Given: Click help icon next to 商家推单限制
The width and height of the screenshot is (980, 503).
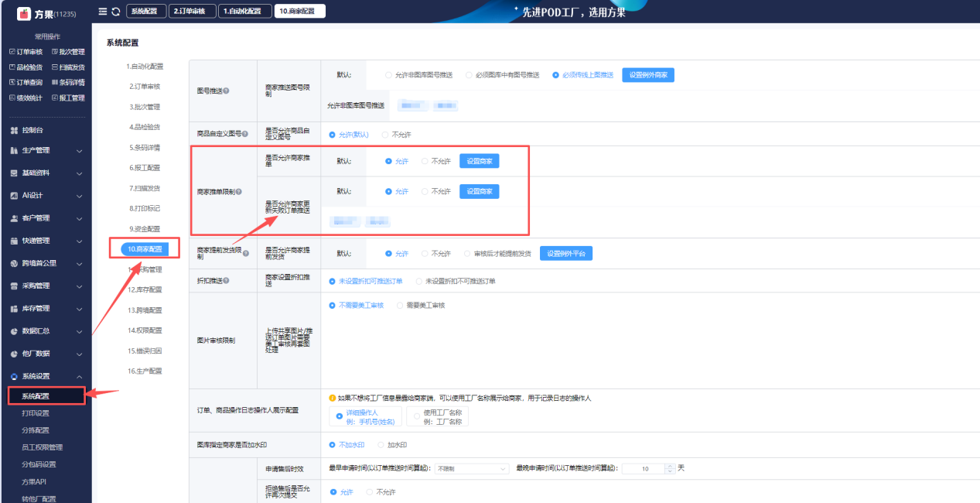Looking at the screenshot, I should 238,192.
